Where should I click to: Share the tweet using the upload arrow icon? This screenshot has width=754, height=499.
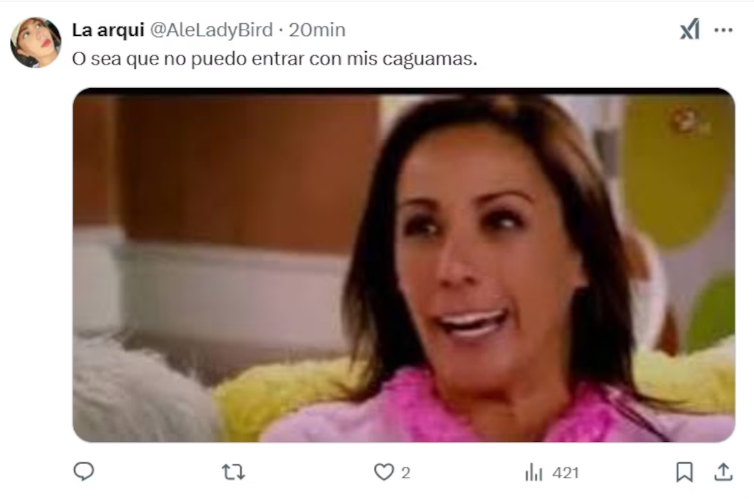[723, 472]
